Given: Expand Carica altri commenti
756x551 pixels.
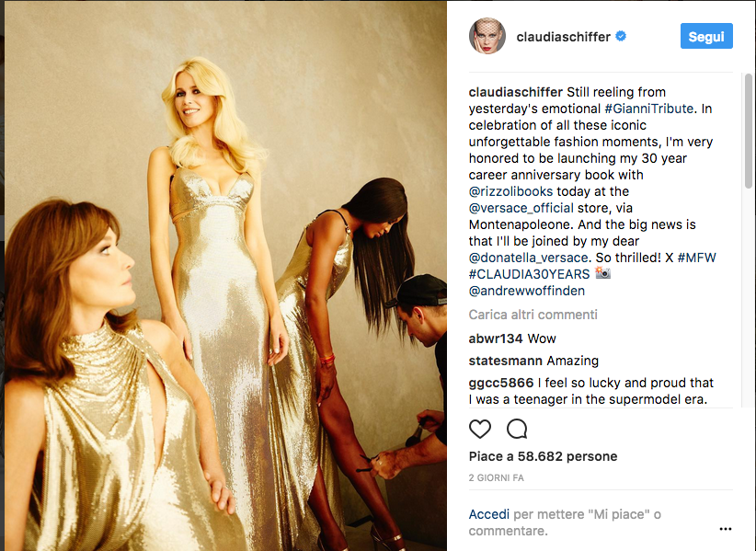Looking at the screenshot, I should [x=533, y=315].
